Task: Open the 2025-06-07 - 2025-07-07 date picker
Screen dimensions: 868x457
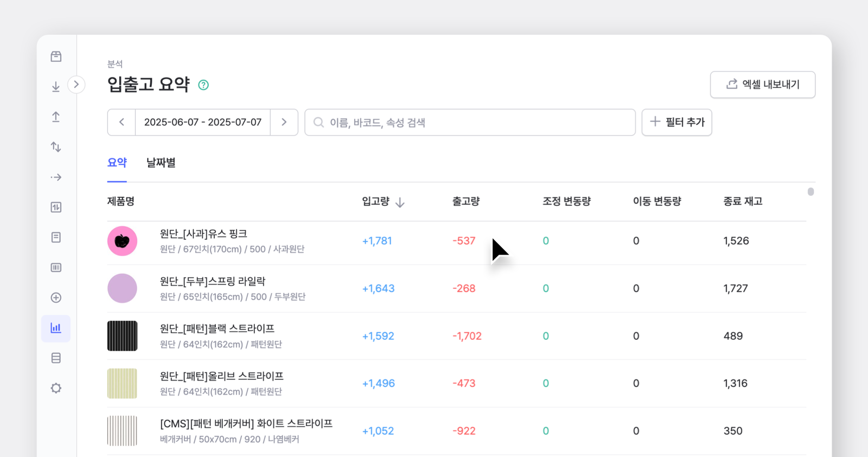Action: tap(203, 122)
